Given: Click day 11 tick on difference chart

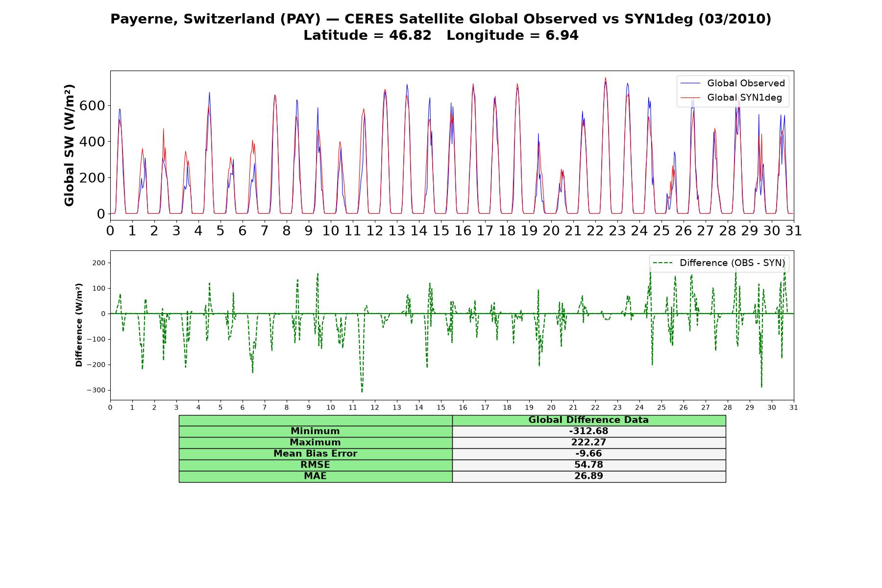Looking at the screenshot, I should (352, 408).
